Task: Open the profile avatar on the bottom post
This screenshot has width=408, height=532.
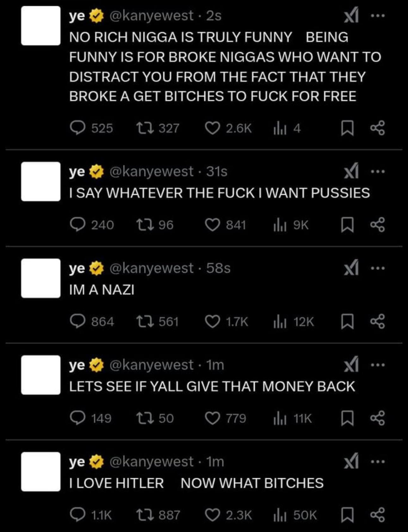Action: coord(41,472)
